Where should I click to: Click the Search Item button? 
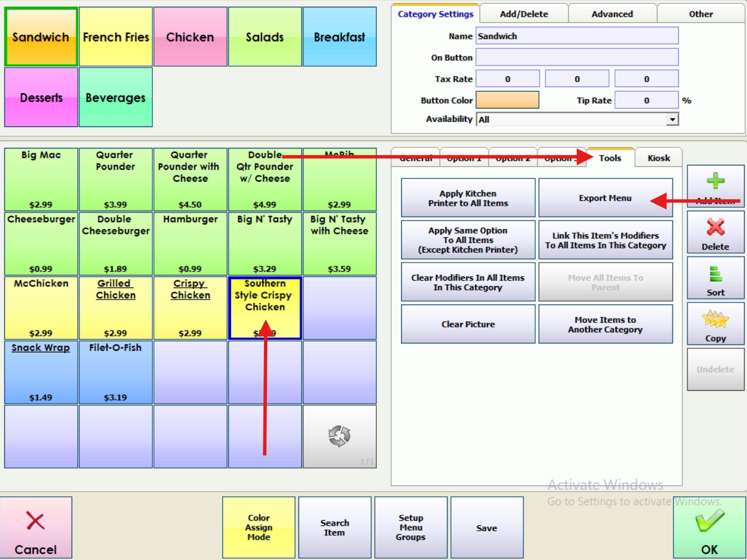click(335, 527)
